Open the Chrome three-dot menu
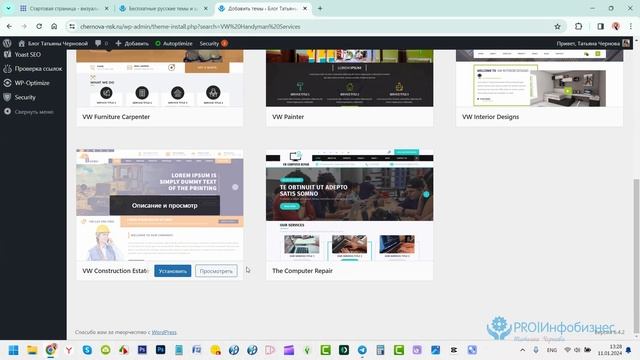640x360 pixels. (x=631, y=27)
